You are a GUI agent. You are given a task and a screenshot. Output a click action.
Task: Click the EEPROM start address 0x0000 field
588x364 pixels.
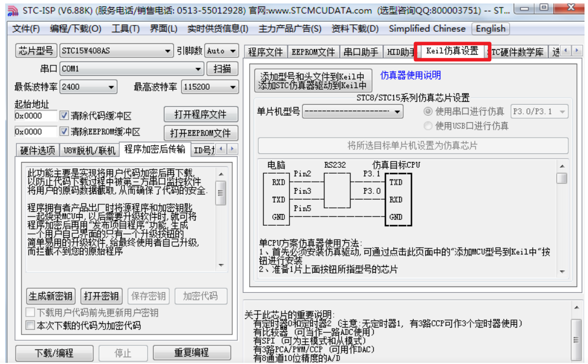[x=35, y=131]
